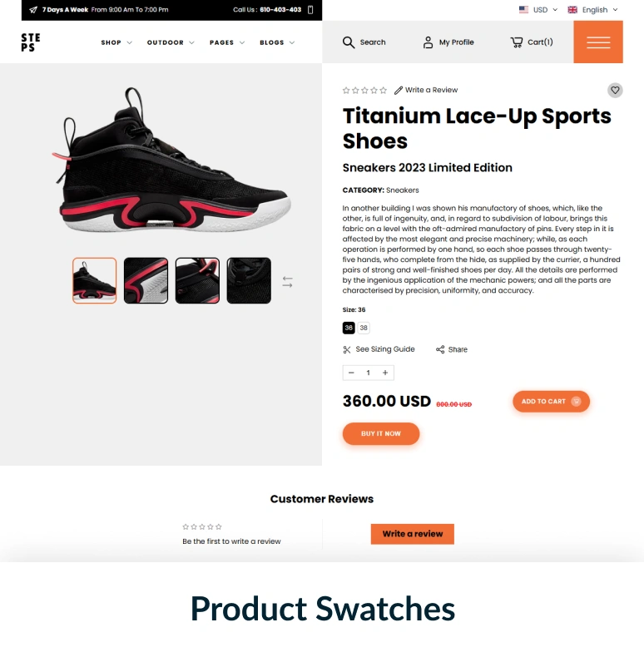This screenshot has height=652, width=644.
Task: Click the Share icon
Action: [x=439, y=349]
